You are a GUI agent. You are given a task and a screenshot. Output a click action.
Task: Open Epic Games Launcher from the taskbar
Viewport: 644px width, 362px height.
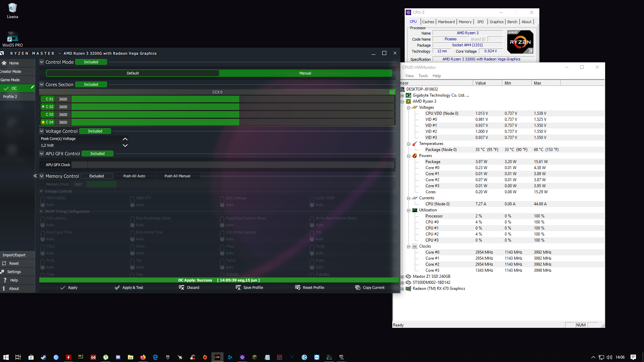168,357
